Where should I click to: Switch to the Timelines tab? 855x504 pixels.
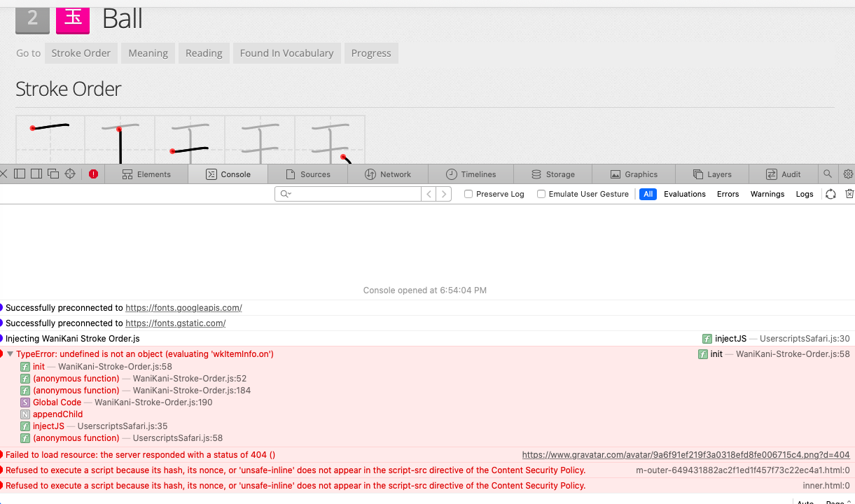pos(471,174)
